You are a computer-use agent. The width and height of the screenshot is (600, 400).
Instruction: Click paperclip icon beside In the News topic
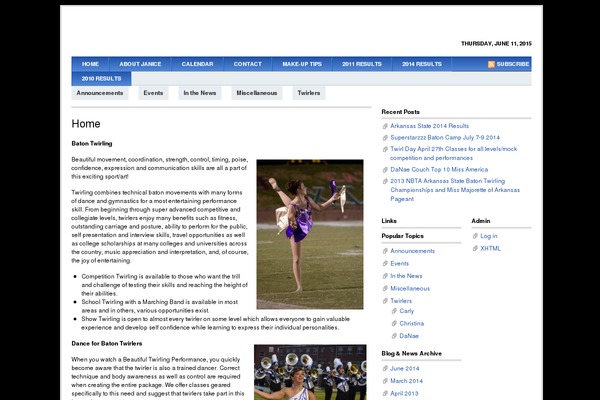385,276
